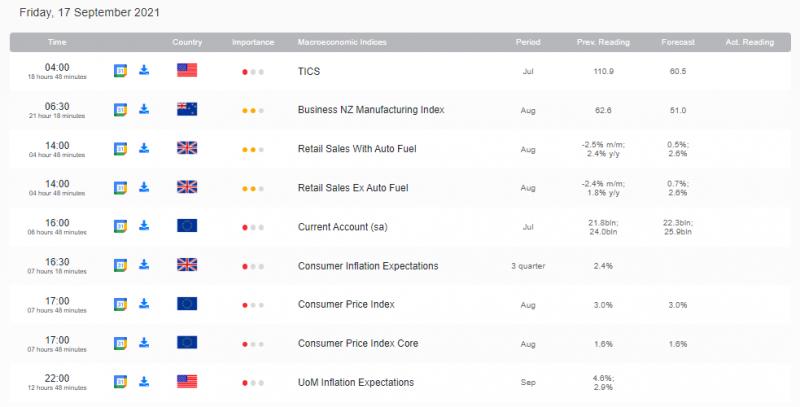800x407 pixels.
Task: Download Consumer Inflation Expectations event
Action: click(x=144, y=265)
